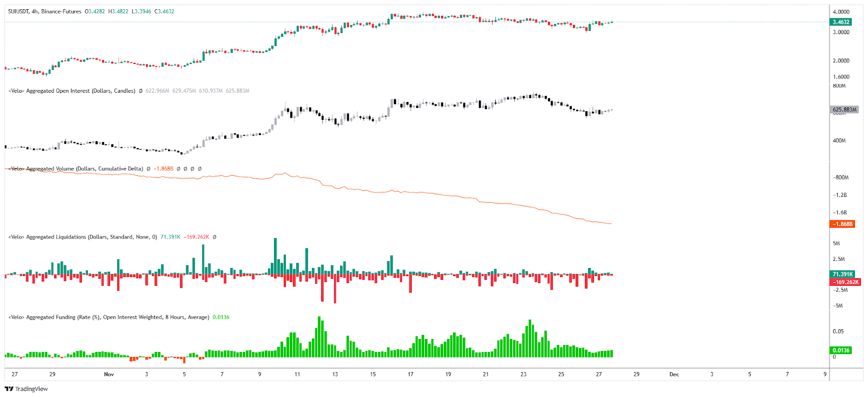Click the green 3.4632 current price label
Viewport: 868px width, 397px height.
[841, 22]
